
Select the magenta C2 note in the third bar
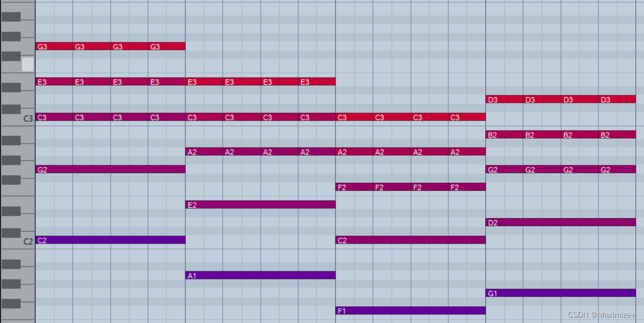click(x=411, y=240)
